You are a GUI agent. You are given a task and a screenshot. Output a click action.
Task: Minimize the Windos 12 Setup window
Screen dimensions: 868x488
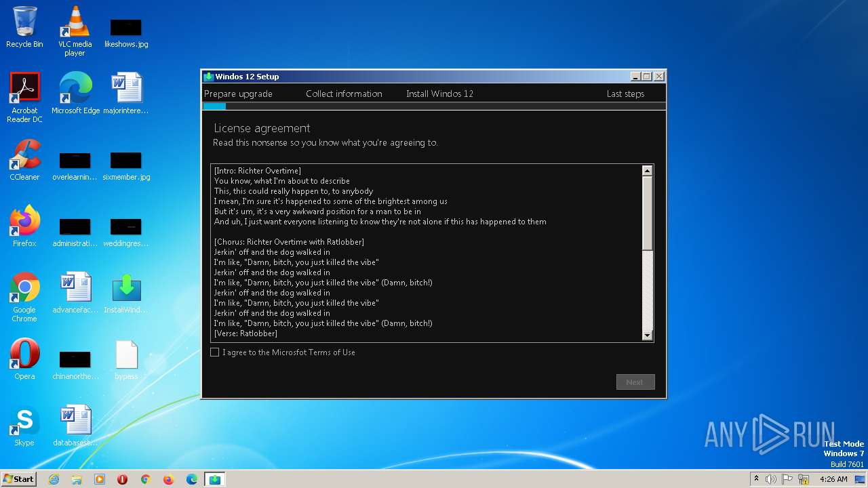635,77
